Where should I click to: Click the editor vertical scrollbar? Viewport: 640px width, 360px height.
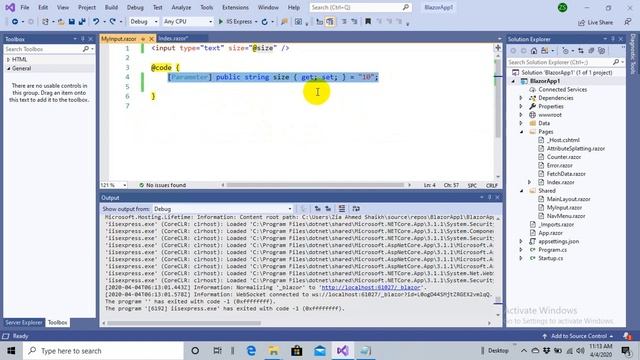pyautogui.click(x=498, y=98)
